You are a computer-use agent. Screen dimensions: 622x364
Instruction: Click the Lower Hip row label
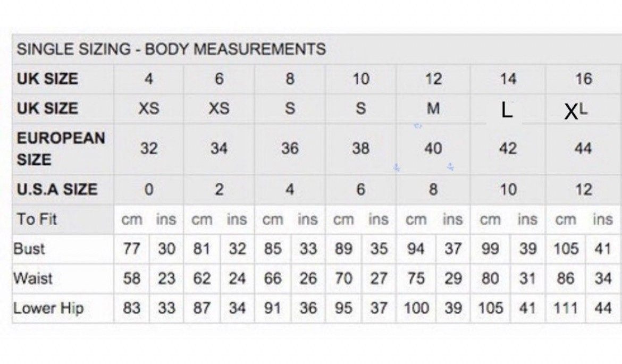click(x=48, y=308)
